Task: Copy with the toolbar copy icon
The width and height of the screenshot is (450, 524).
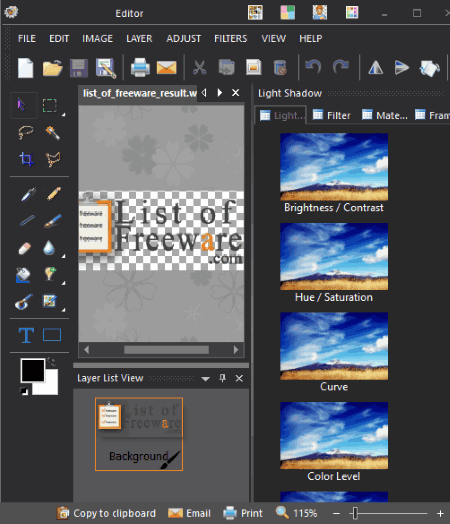Action: pos(227,68)
